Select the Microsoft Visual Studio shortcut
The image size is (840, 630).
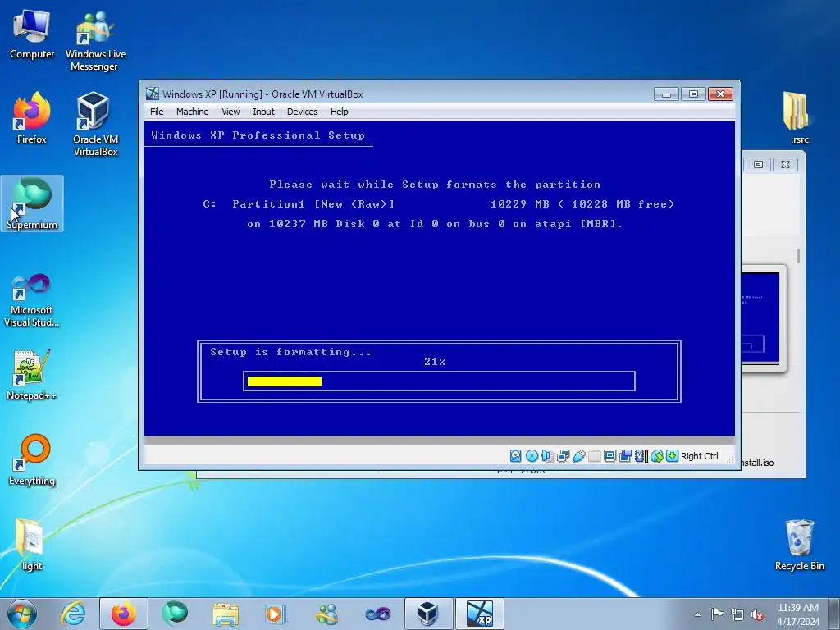click(32, 300)
